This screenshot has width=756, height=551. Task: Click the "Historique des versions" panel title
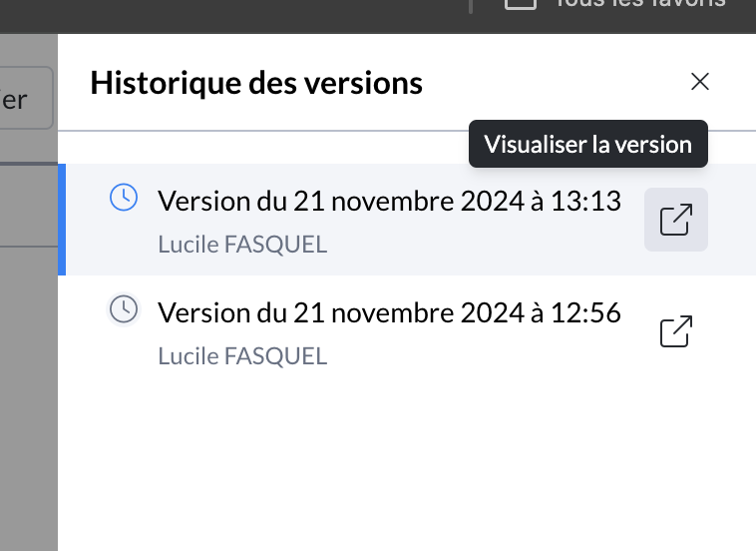pos(256,83)
